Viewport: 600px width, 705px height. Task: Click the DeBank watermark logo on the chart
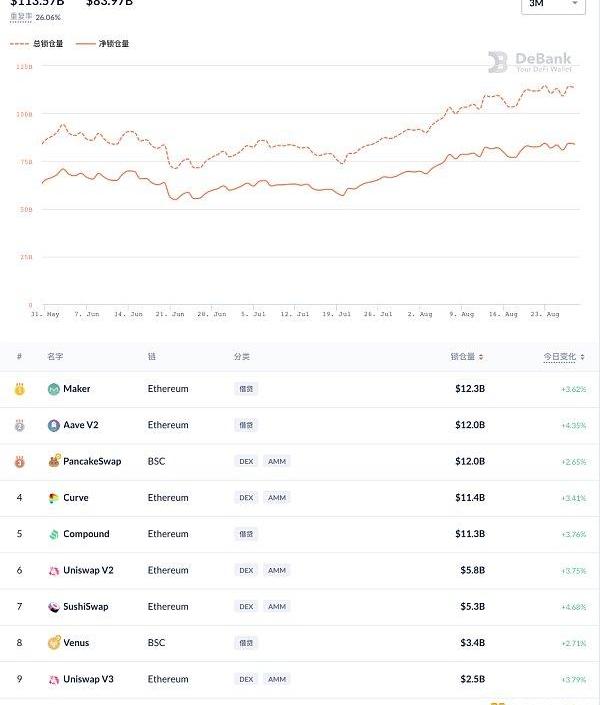pos(530,62)
